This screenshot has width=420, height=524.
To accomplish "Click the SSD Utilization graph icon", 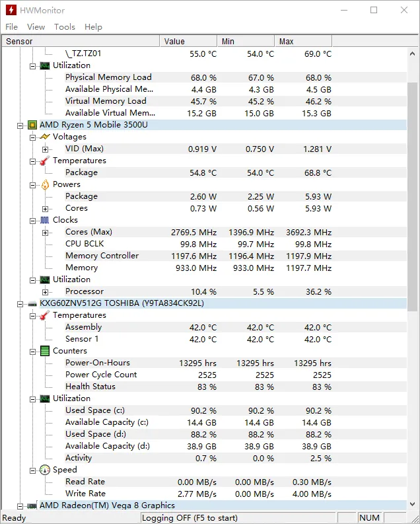I will click(45, 398).
